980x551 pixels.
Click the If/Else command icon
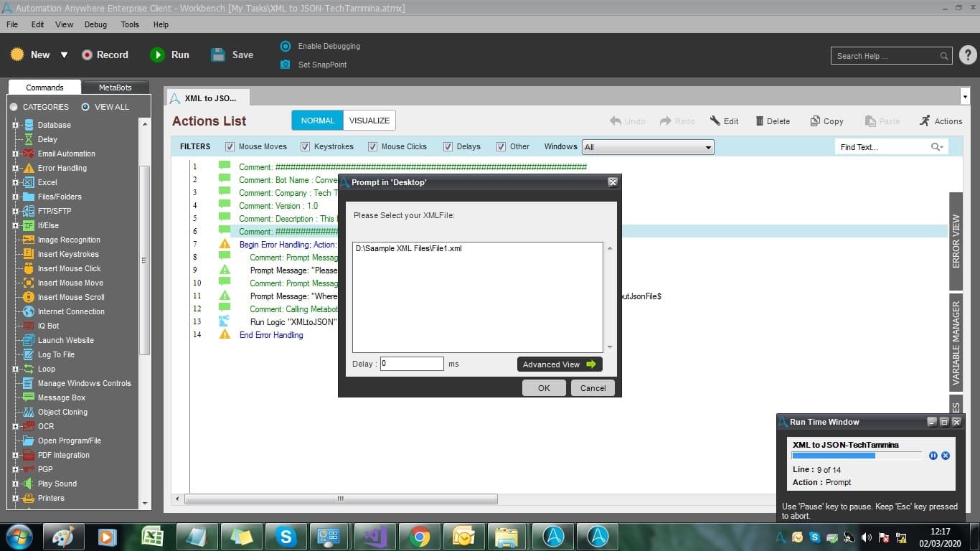click(x=29, y=225)
